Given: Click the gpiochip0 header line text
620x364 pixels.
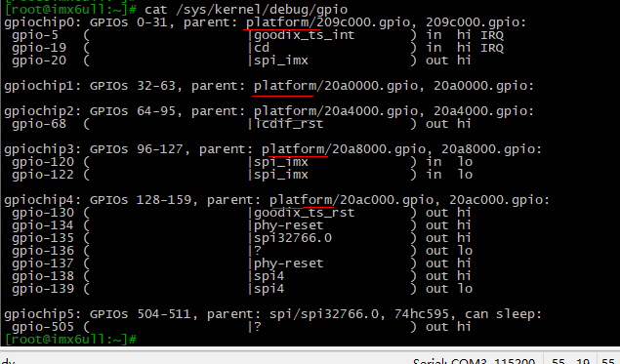Looking at the screenshot, I should tap(265, 22).
